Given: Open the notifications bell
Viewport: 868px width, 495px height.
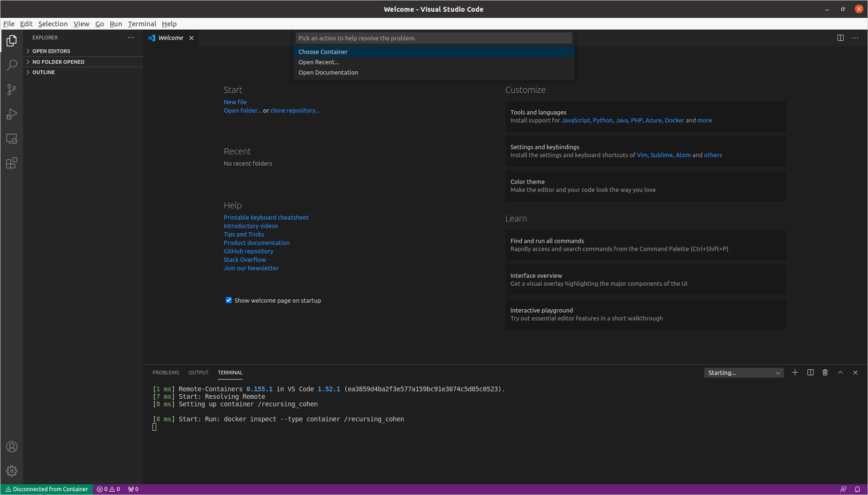Looking at the screenshot, I should [x=857, y=489].
